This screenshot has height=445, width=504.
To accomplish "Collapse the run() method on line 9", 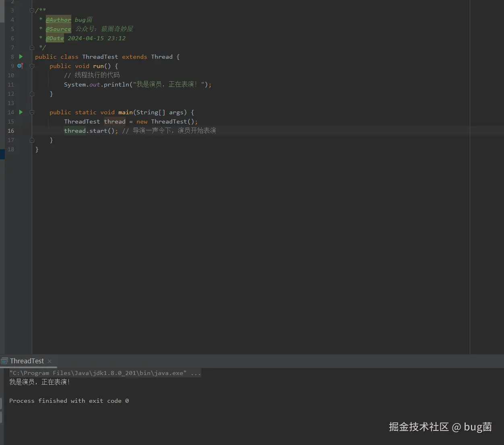I will 32,66.
